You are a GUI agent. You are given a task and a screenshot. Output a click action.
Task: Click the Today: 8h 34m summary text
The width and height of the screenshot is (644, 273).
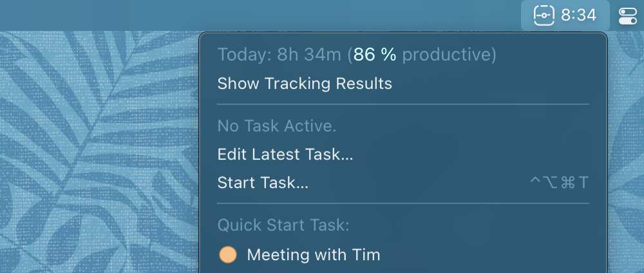[x=279, y=55]
